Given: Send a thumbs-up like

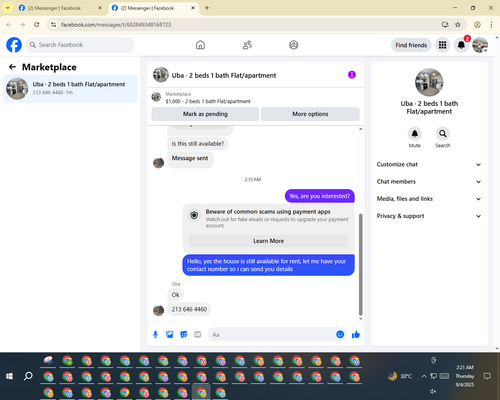Looking at the screenshot, I should coord(356,334).
